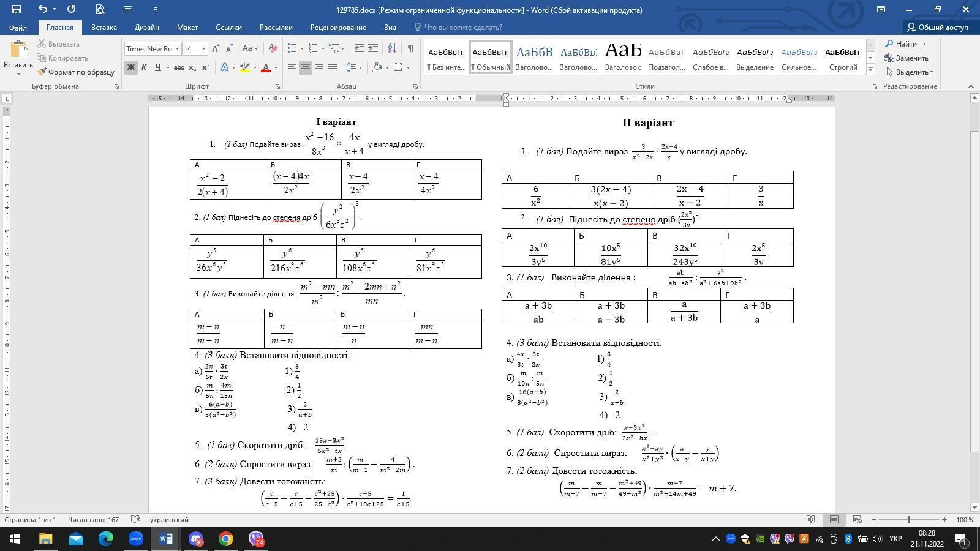Open ribbon display options

(x=881, y=9)
